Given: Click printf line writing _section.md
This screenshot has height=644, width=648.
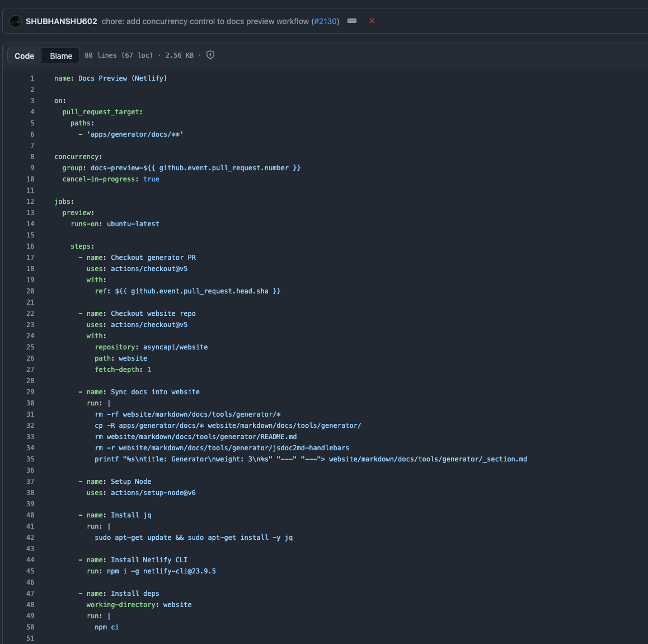Looking at the screenshot, I should click(x=311, y=459).
